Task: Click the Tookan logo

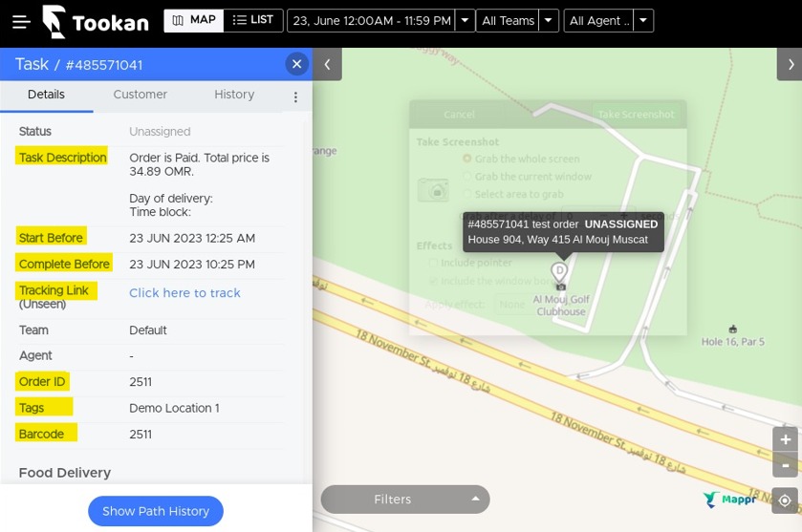Action: [x=96, y=21]
